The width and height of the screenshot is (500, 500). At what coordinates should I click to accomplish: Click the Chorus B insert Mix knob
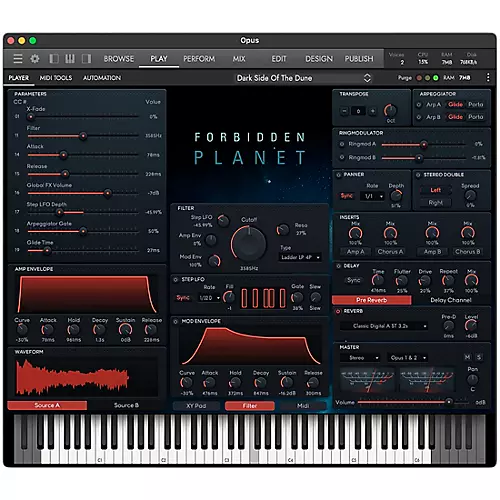tap(468, 233)
